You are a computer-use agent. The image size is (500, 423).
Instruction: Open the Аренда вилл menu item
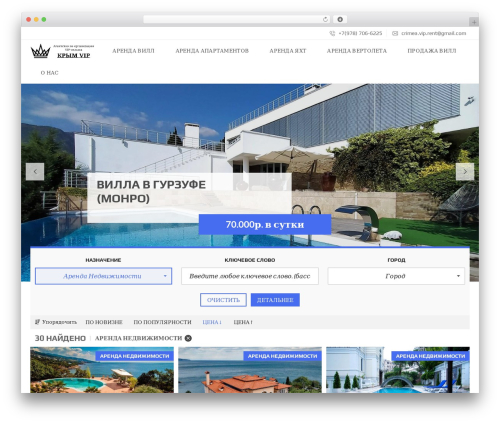[x=133, y=51]
